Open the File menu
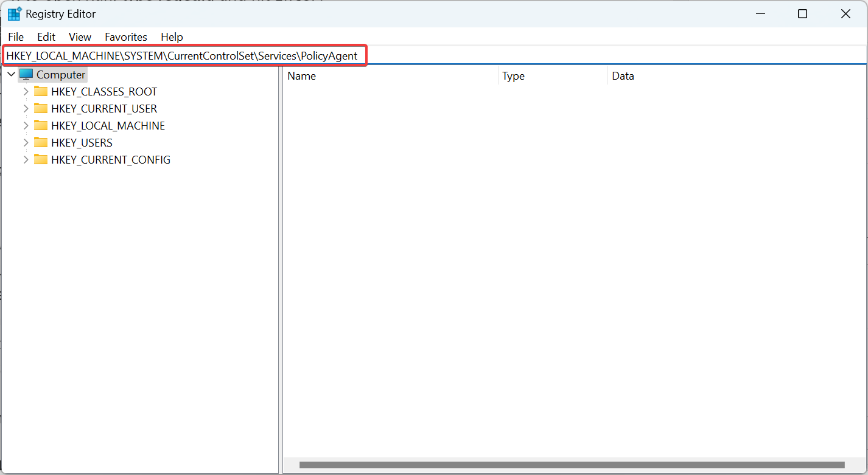 point(16,37)
